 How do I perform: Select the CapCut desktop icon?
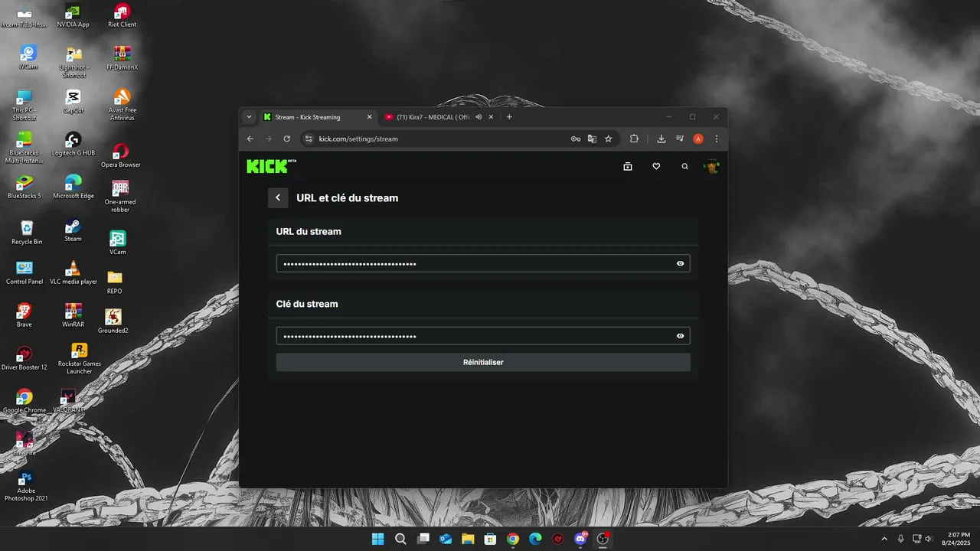click(73, 102)
